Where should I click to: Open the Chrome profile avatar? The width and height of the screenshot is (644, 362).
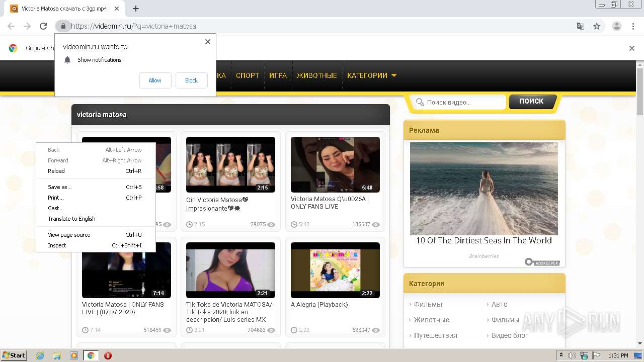(x=616, y=26)
